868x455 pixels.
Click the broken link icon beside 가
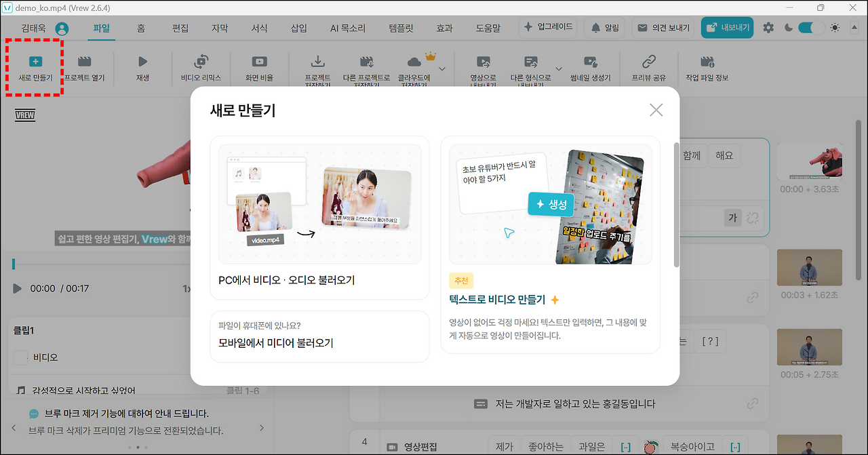coord(752,218)
